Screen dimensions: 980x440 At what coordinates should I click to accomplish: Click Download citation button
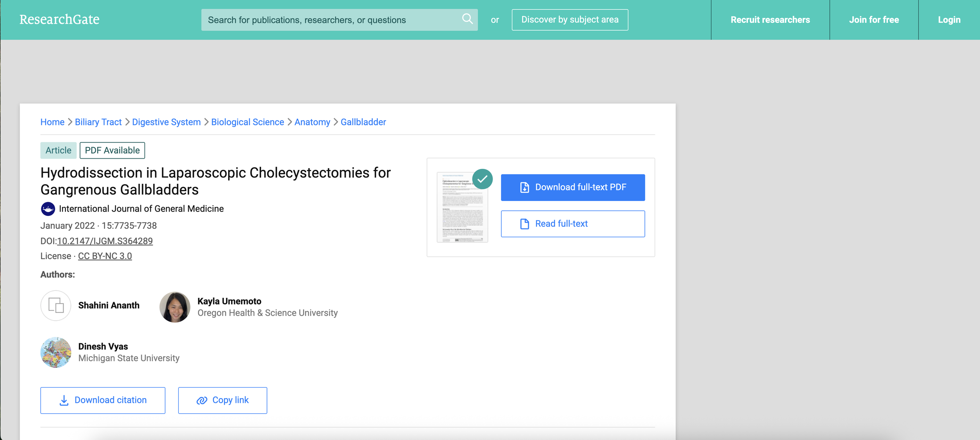103,400
